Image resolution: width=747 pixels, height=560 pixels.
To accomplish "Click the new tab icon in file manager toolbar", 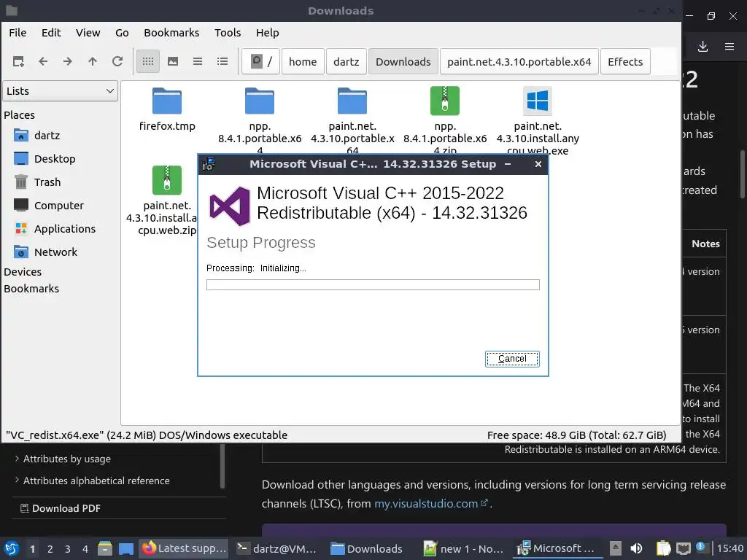I will tap(18, 61).
